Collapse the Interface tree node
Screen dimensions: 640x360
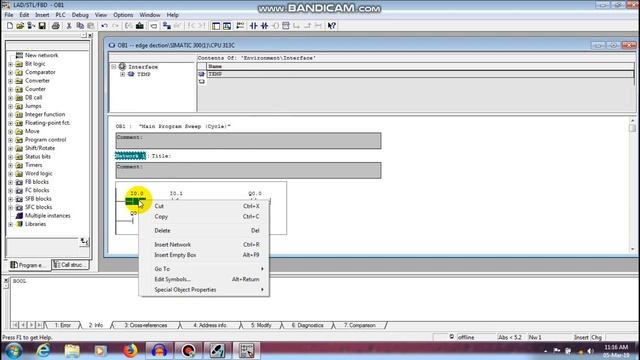click(114, 67)
